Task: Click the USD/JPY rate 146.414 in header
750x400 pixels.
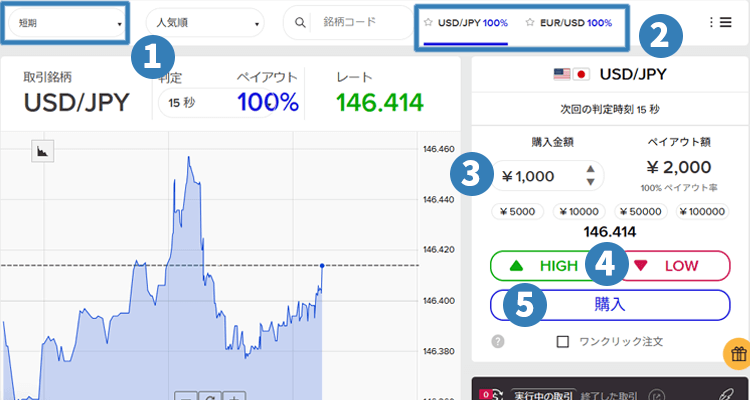Action: pos(380,102)
